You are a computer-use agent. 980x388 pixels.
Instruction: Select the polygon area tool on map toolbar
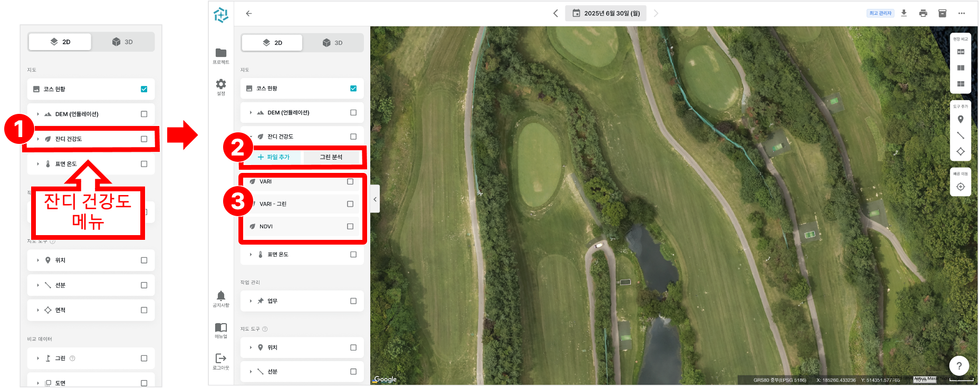coord(960,151)
